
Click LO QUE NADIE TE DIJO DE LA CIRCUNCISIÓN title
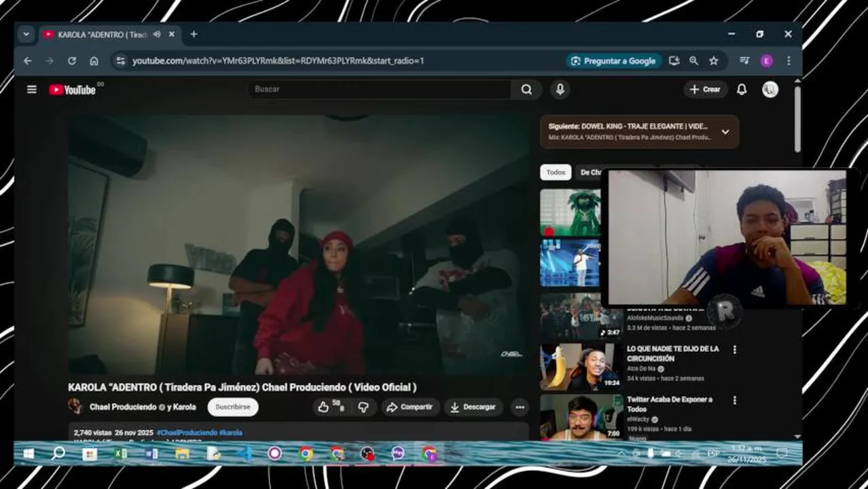tap(672, 353)
